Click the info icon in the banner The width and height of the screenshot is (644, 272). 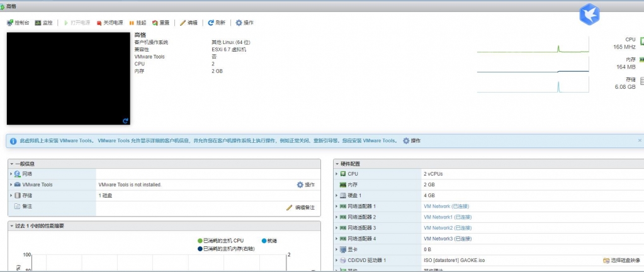pyautogui.click(x=13, y=141)
